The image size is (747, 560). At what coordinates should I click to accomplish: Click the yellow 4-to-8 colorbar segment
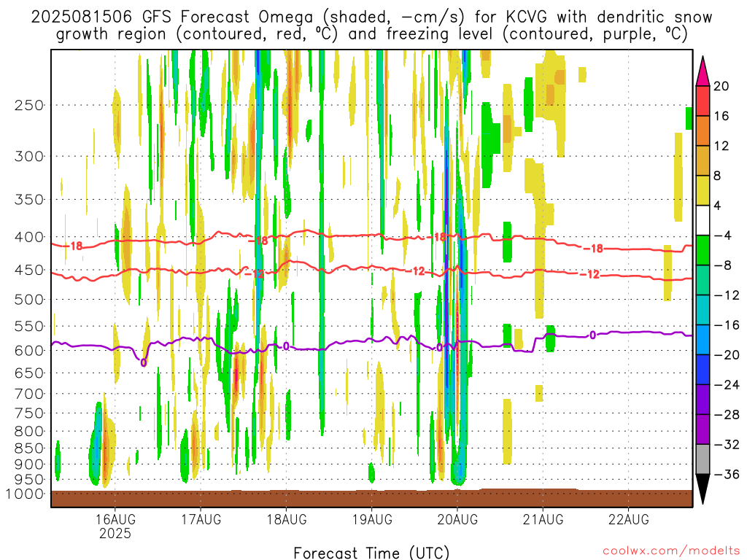point(703,190)
